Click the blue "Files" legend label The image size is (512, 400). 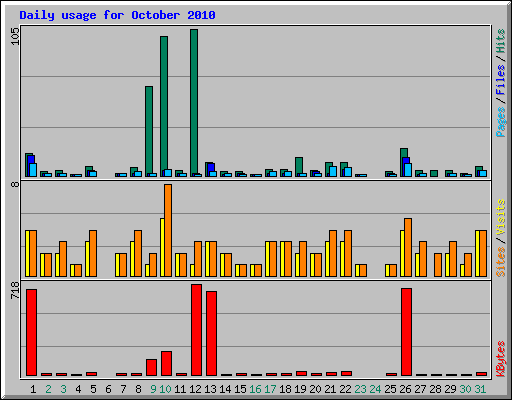click(x=500, y=79)
